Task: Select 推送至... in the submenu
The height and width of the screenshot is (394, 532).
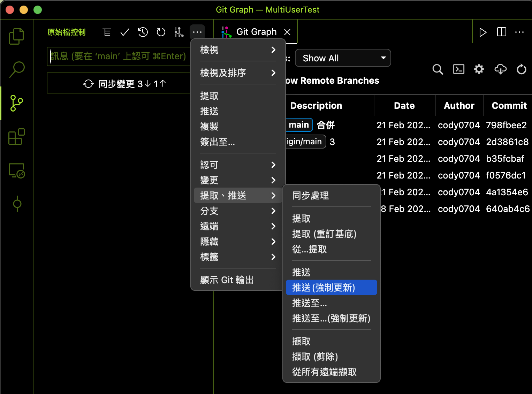Action: click(x=332, y=303)
